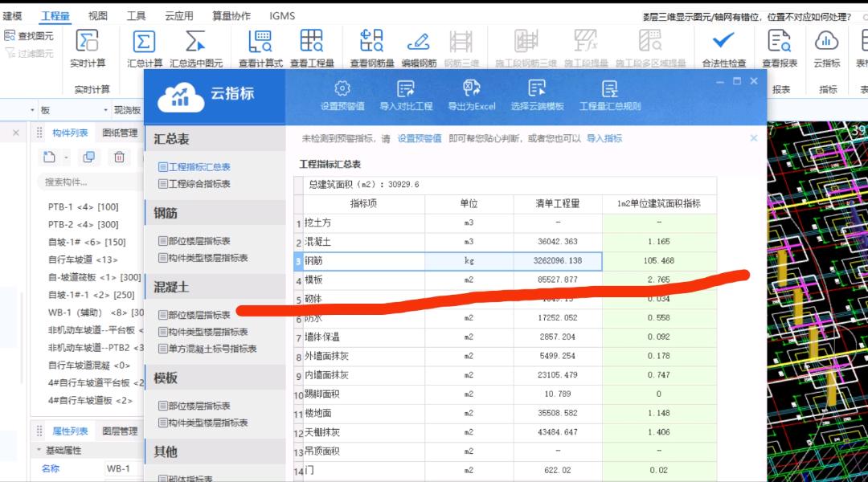The height and width of the screenshot is (482, 868).
Task: Collapse the 基础属性 group
Action: (x=39, y=450)
